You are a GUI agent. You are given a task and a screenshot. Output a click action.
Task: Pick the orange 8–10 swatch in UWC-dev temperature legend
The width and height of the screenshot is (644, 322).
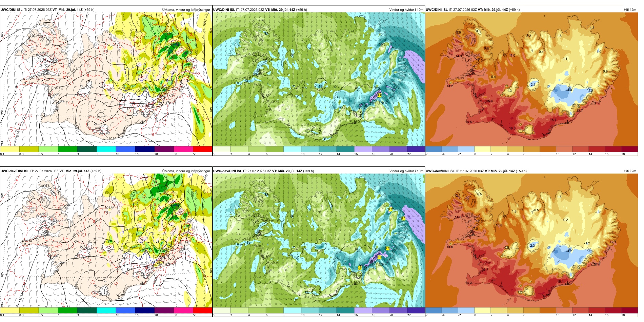[548, 310]
